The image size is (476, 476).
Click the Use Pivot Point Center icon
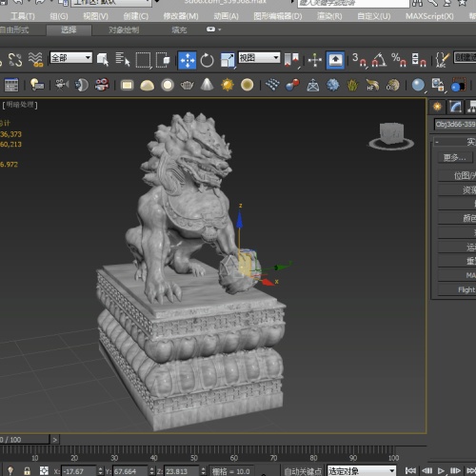click(291, 60)
